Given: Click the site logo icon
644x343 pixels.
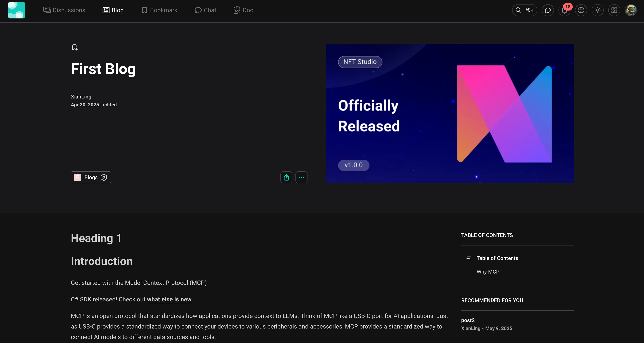Looking at the screenshot, I should pos(17,10).
